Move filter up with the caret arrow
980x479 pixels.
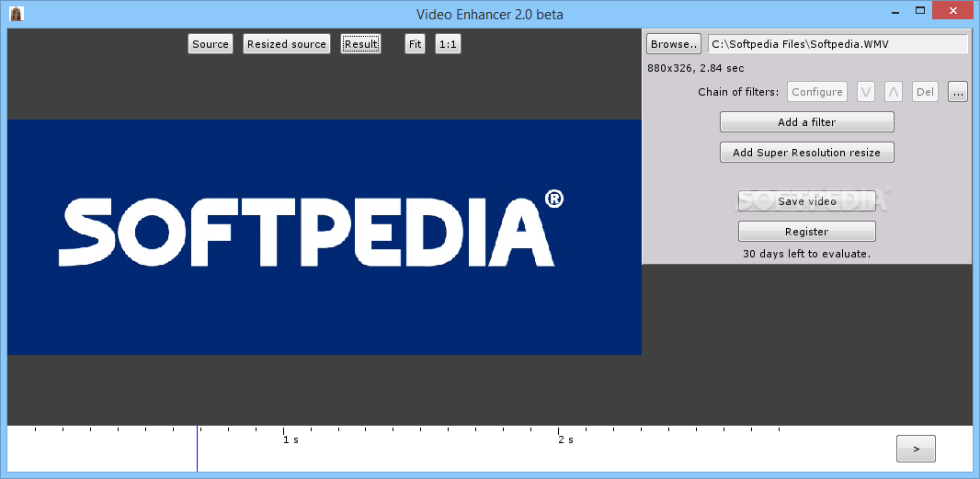[894, 92]
